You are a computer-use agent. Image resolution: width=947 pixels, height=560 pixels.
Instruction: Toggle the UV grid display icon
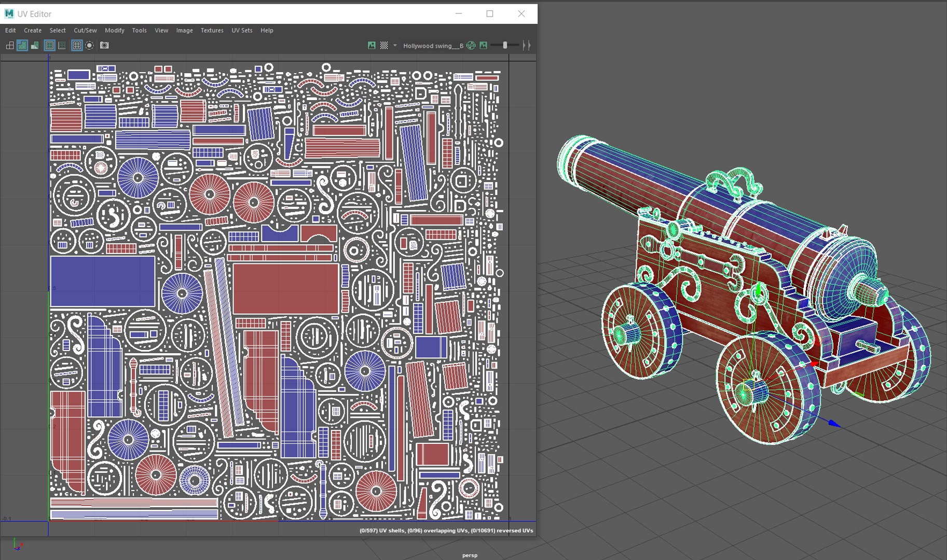click(77, 46)
